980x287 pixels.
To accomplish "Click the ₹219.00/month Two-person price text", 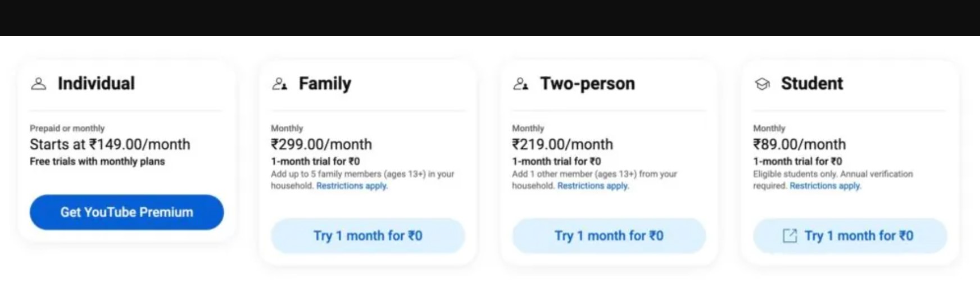I will (562, 144).
